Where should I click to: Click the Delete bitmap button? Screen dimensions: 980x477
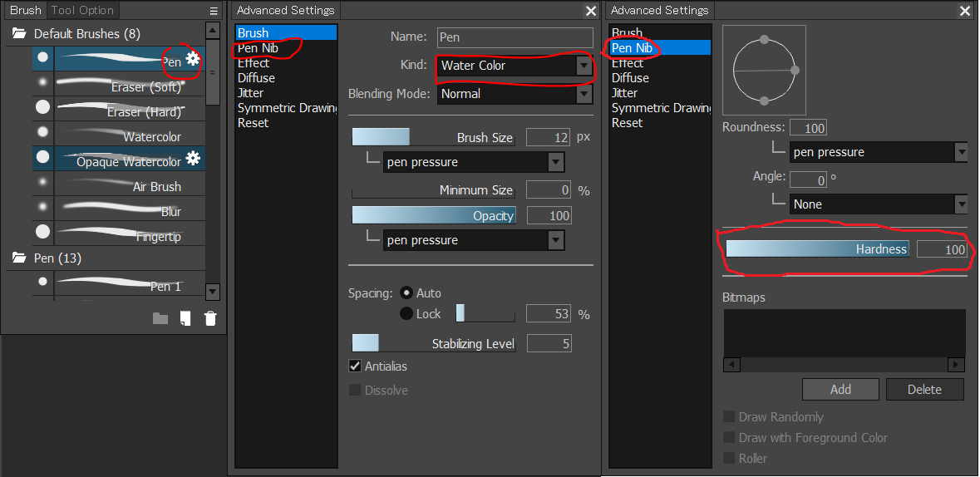[x=924, y=389]
